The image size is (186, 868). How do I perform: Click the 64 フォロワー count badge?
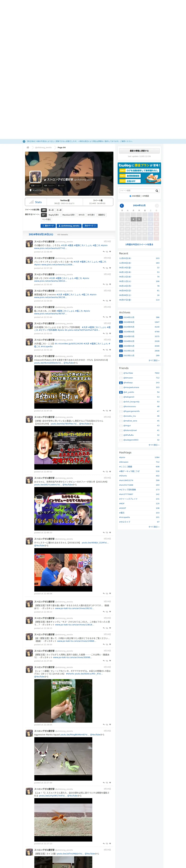(x=49, y=185)
